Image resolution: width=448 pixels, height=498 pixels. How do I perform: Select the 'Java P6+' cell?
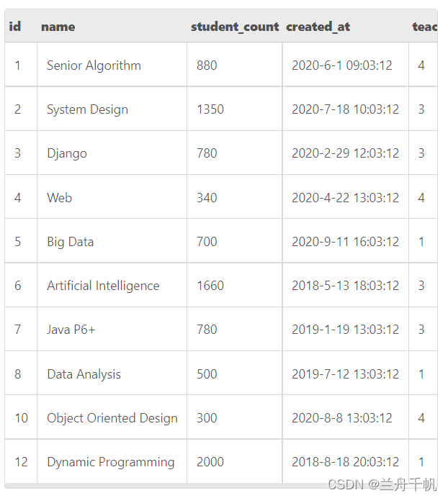click(71, 330)
